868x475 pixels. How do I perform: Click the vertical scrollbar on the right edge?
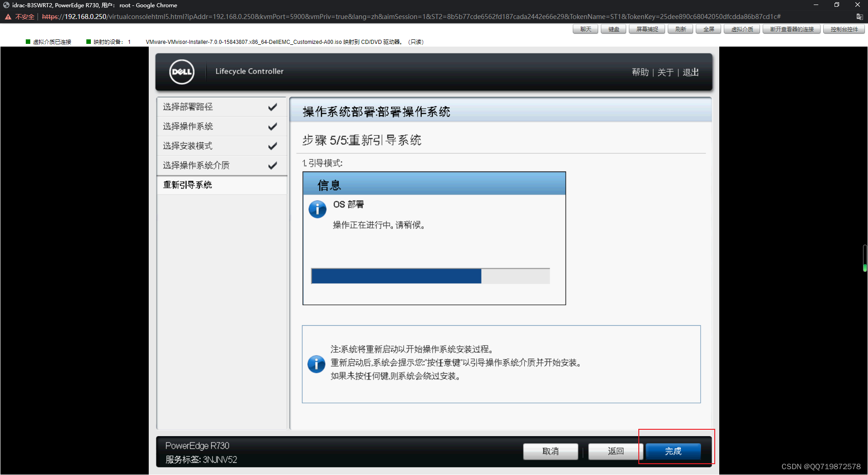coord(865,258)
